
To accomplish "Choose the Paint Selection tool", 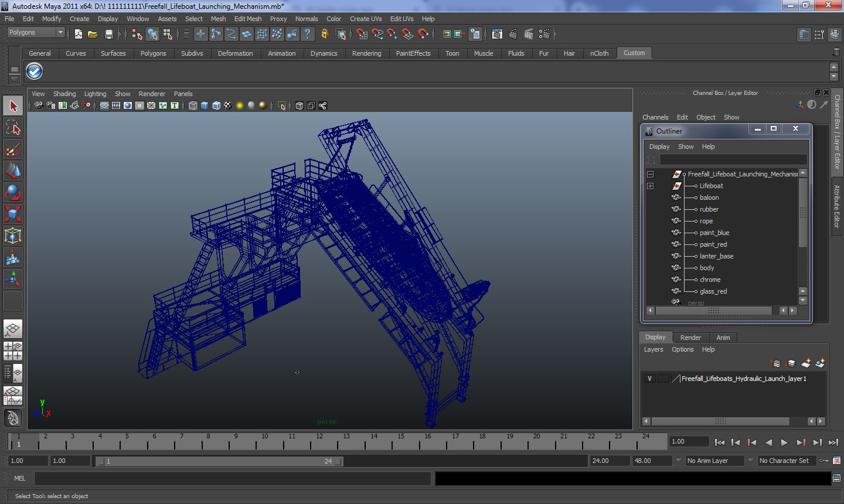I will (x=13, y=149).
